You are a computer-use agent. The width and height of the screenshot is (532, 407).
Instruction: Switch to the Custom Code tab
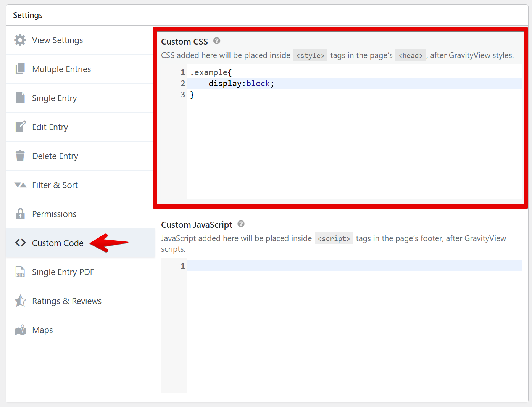pyautogui.click(x=58, y=243)
